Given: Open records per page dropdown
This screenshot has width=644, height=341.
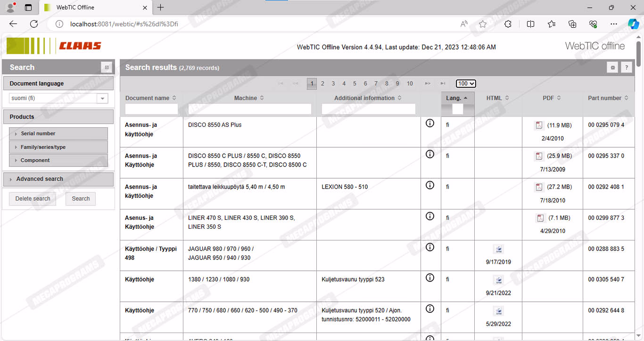Looking at the screenshot, I should 466,83.
